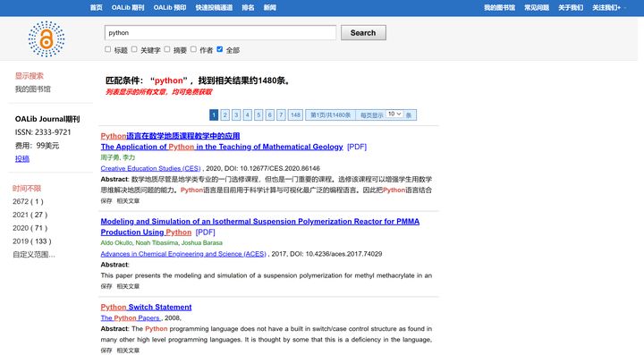Go to results page 4
The width and height of the screenshot is (644, 355).
(247, 115)
